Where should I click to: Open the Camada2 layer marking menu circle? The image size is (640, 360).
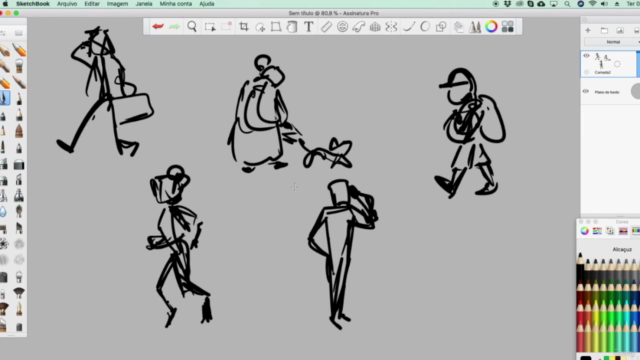click(x=617, y=64)
